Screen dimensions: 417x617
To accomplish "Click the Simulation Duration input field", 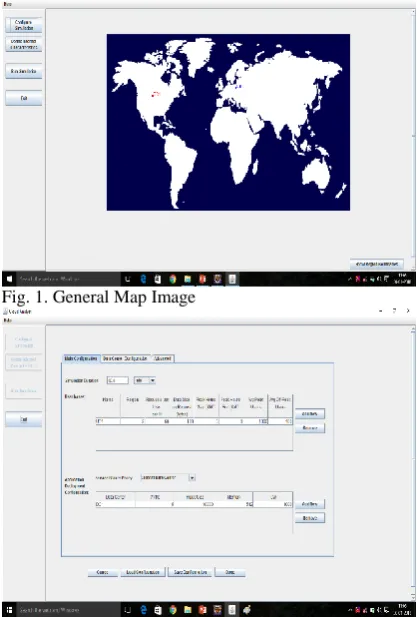I will [x=117, y=381].
